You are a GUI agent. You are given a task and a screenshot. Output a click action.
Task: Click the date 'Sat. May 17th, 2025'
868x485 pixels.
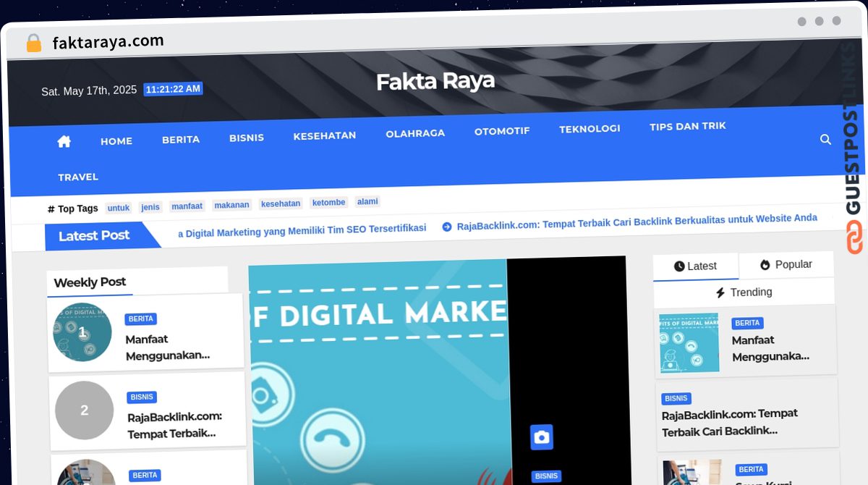(89, 91)
